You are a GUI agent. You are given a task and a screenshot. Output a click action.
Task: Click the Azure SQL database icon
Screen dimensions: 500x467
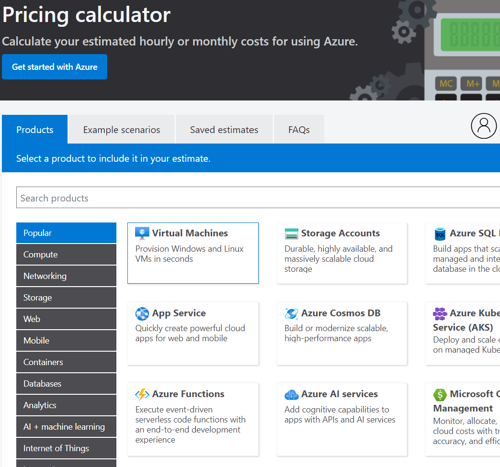pos(440,234)
